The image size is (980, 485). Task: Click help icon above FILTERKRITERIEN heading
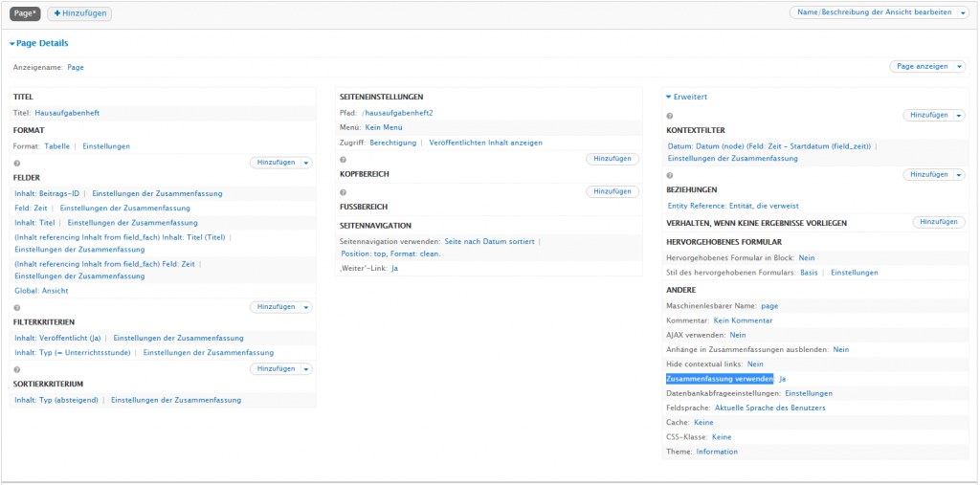17,308
